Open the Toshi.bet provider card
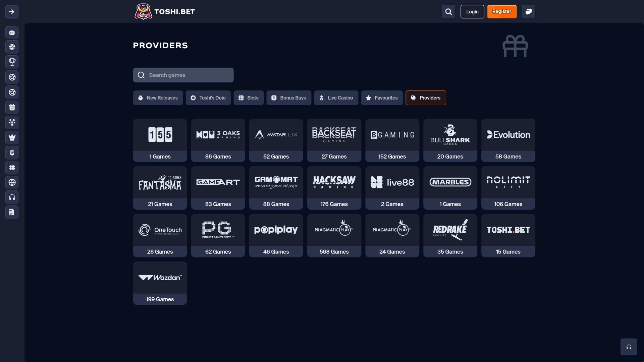The width and height of the screenshot is (644, 362). (x=508, y=236)
